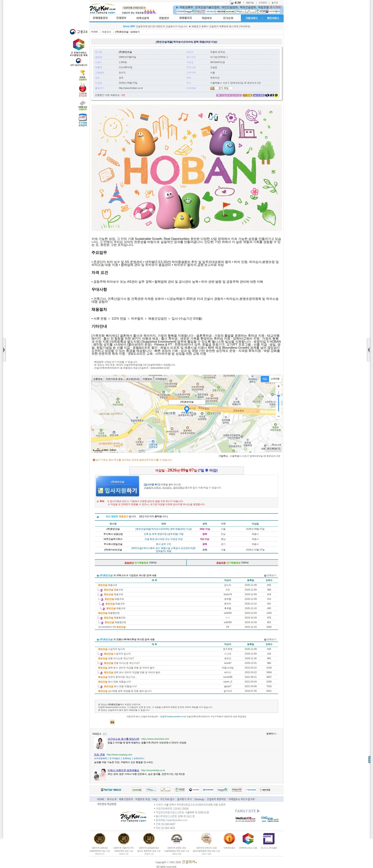Open the 주간채용 공채일정 calendar icon

click(83, 120)
